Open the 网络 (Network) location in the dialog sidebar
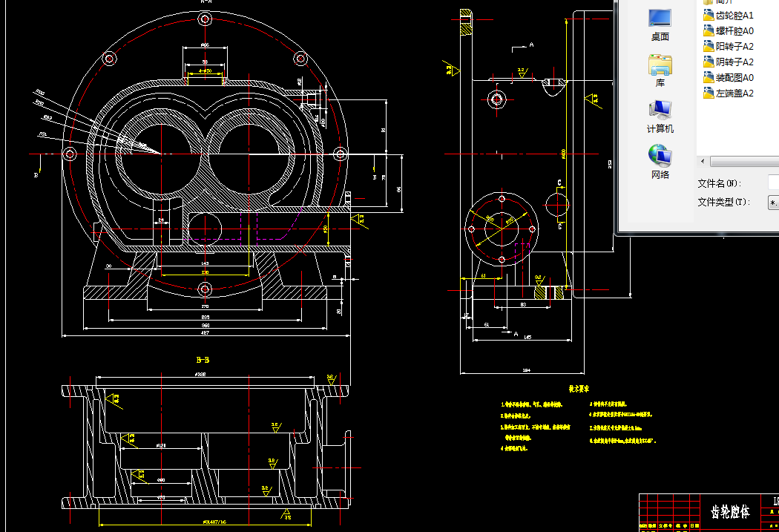 pos(660,162)
